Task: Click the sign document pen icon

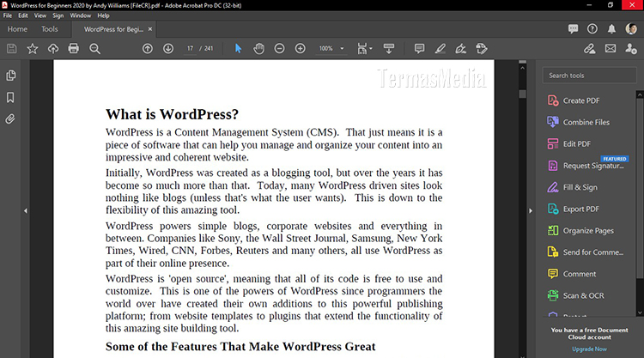Action: click(x=461, y=49)
